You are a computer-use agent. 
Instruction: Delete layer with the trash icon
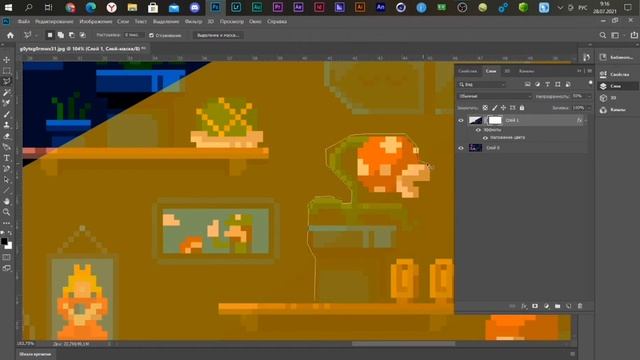tap(580, 306)
